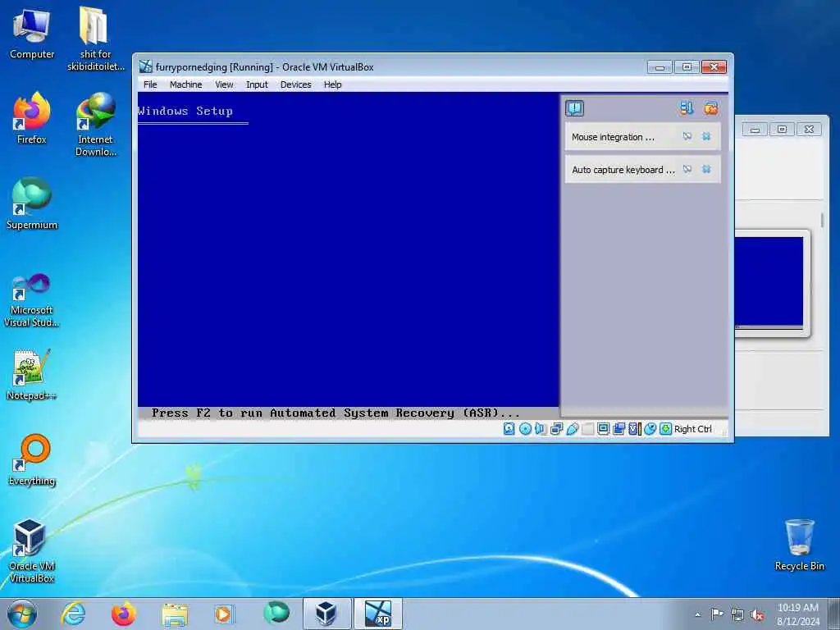Select the Computer desktop icon
The height and width of the screenshot is (630, 840).
[32, 33]
